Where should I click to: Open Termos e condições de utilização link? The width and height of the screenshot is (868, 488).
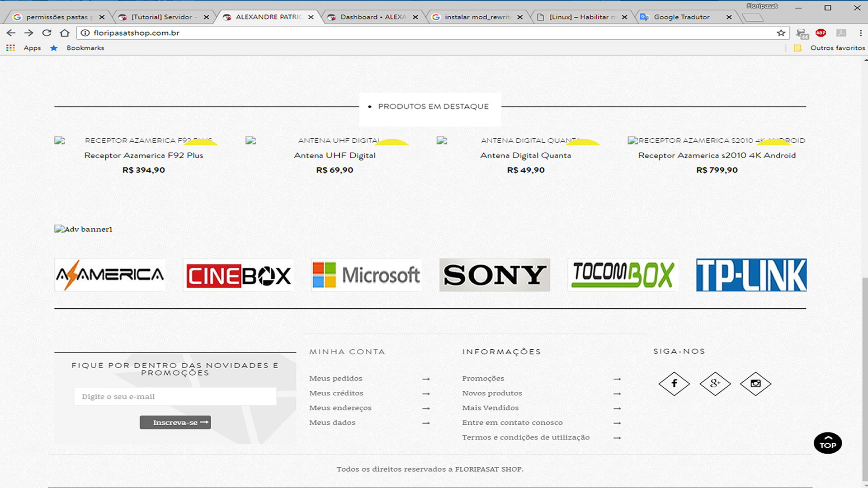tap(525, 437)
